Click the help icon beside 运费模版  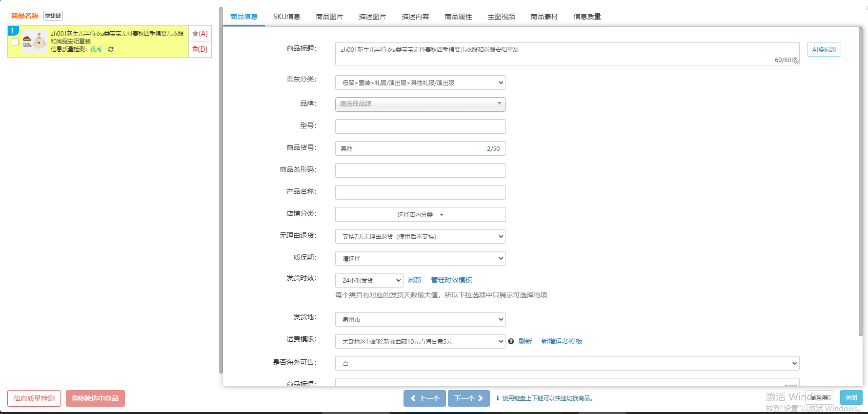coord(511,341)
